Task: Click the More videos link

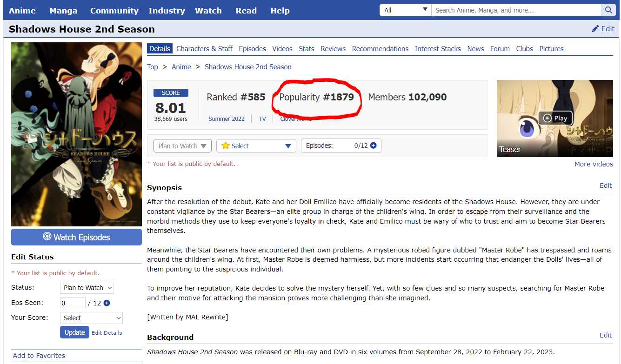Action: (x=594, y=164)
